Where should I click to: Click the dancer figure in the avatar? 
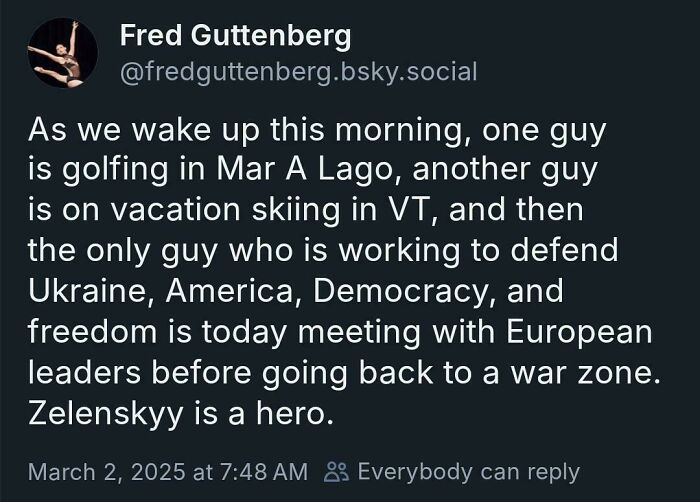(57, 54)
